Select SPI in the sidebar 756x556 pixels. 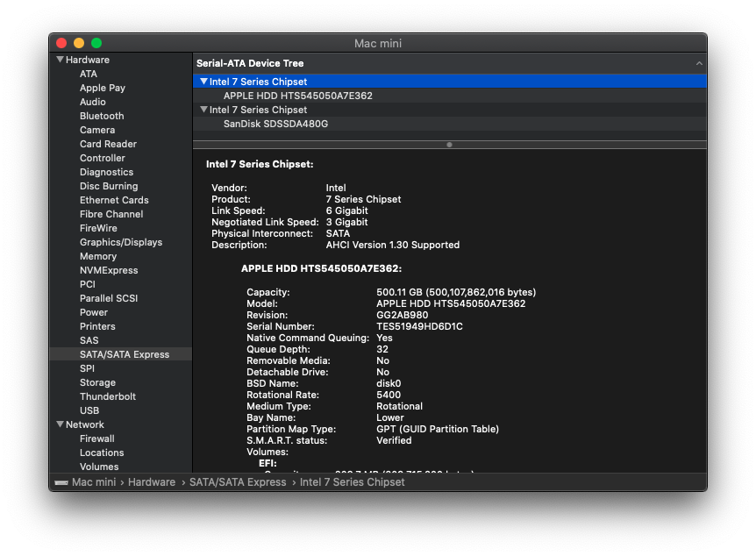coord(87,368)
